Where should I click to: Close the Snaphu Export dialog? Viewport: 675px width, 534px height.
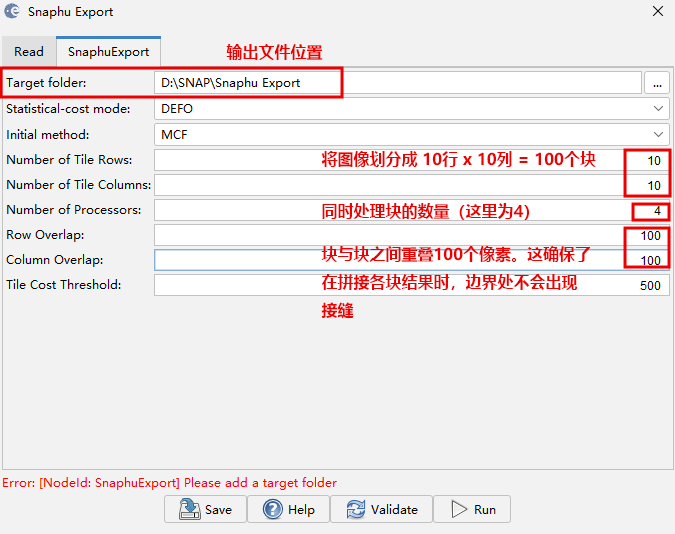(x=658, y=11)
